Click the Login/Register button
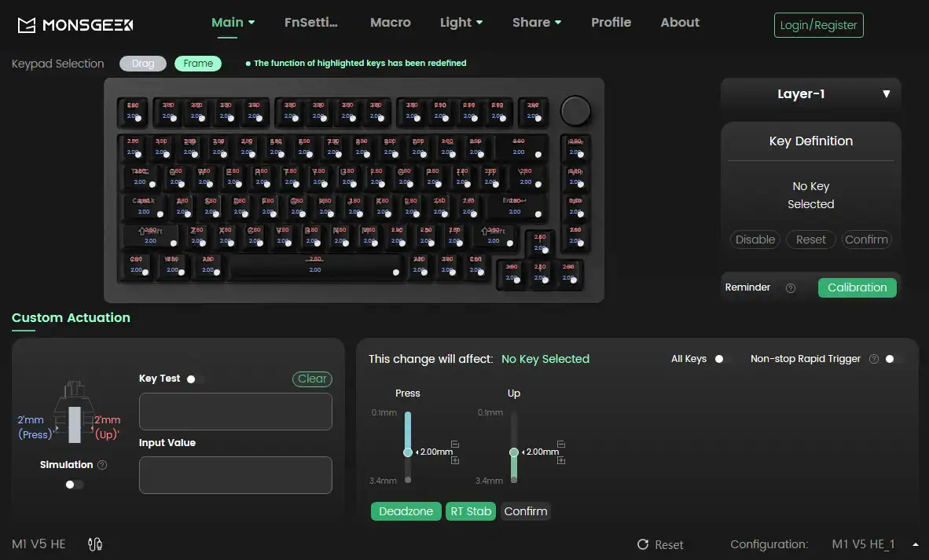Image resolution: width=929 pixels, height=560 pixels. tap(818, 25)
